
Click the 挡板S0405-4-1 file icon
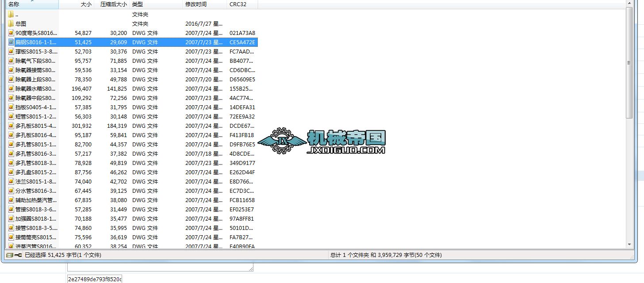click(x=11, y=107)
